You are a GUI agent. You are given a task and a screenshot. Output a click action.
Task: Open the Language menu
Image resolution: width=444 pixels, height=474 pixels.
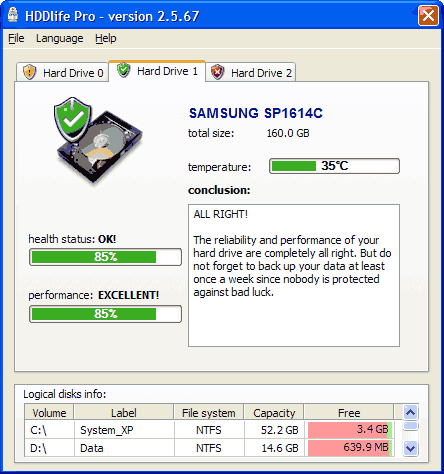(x=60, y=38)
